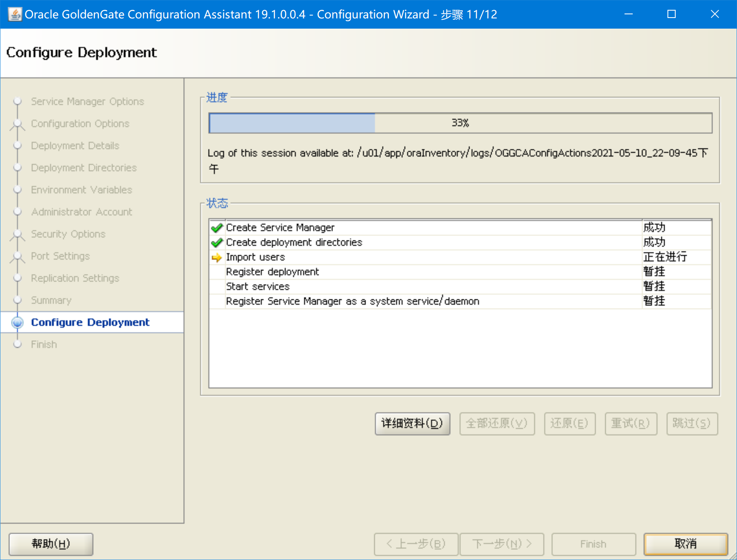Select Replication Settings step
The width and height of the screenshot is (737, 560).
click(75, 278)
